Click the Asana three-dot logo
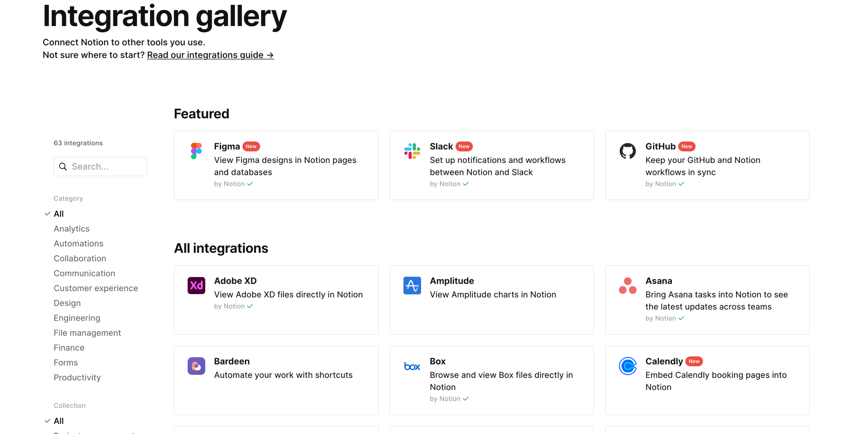This screenshot has height=434, width=868. (627, 285)
